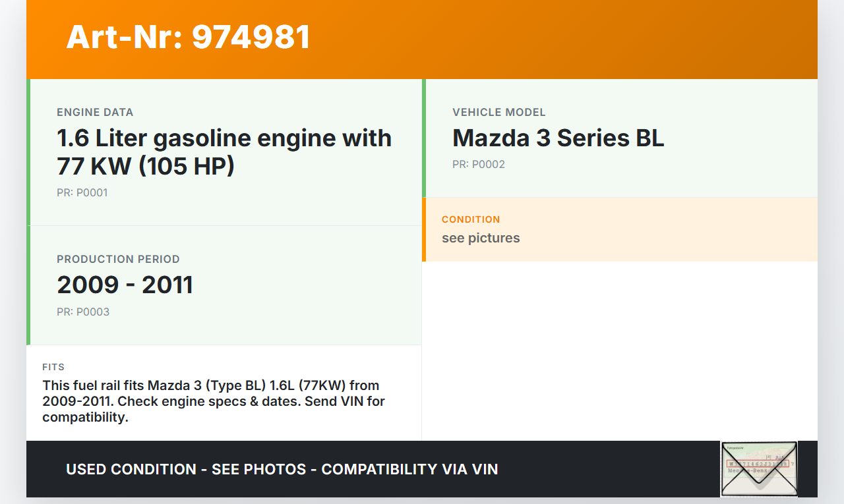The image size is (844, 504).
Task: Click the 'see pictures' condition text
Action: click(x=481, y=238)
